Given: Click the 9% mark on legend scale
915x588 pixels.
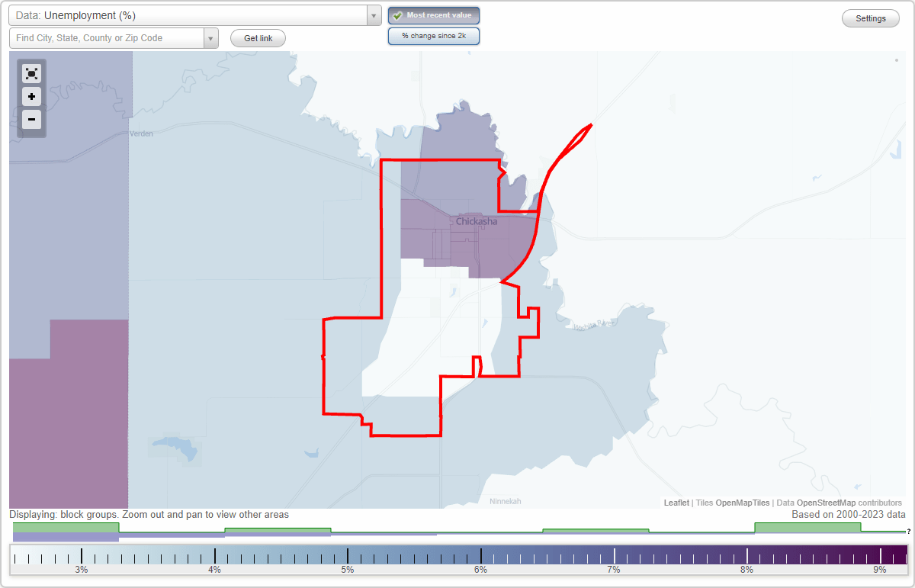Looking at the screenshot, I should click(880, 570).
